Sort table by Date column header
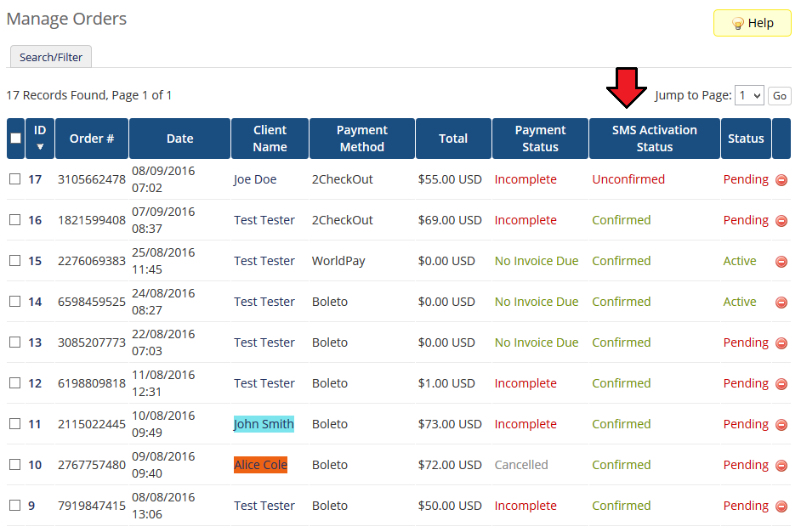This screenshot has height=532, width=801. point(179,139)
